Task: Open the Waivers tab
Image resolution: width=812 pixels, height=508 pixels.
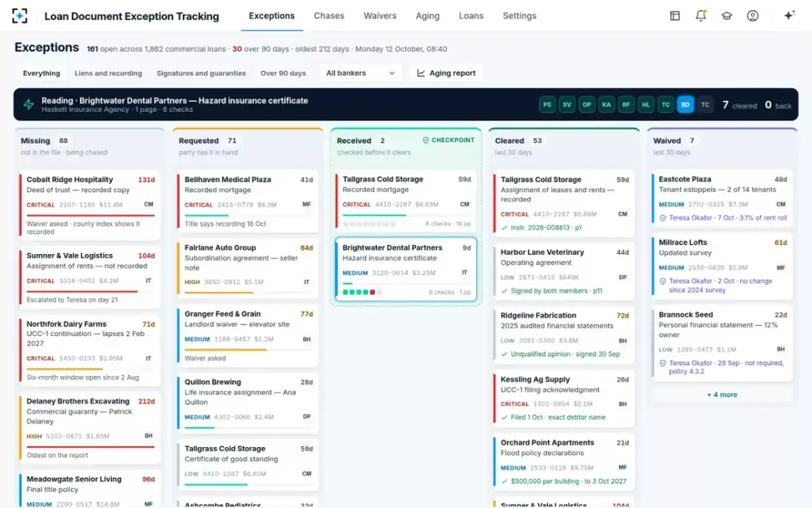Action: tap(380, 16)
